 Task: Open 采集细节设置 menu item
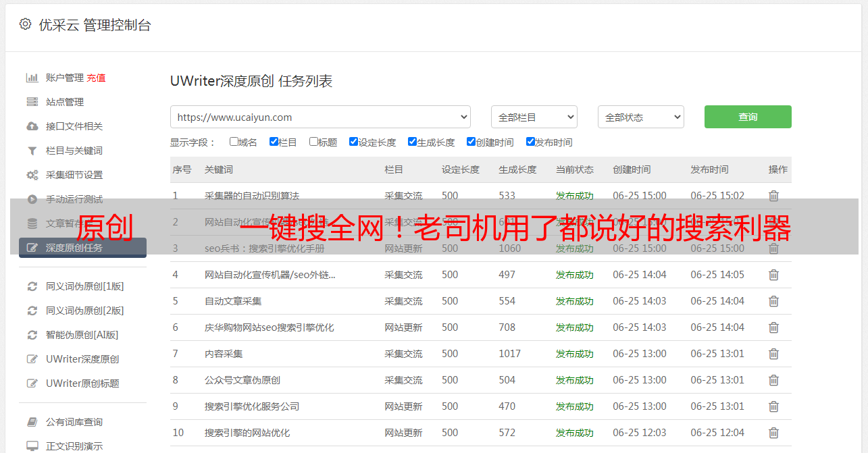74,175
